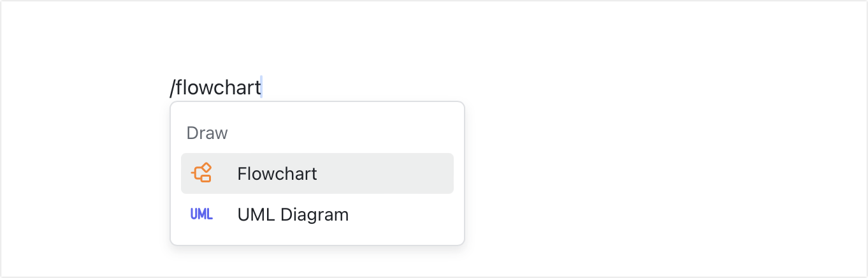Choose the UML Diagram text label

click(x=293, y=214)
